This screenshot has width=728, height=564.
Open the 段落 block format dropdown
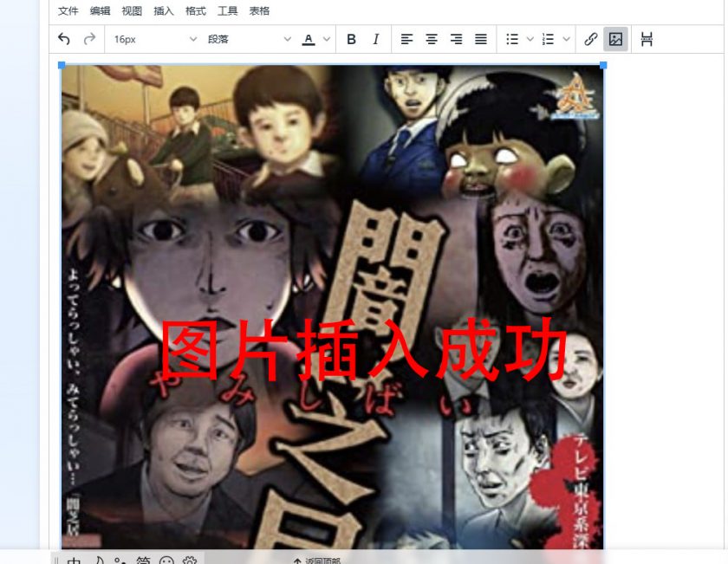249,40
